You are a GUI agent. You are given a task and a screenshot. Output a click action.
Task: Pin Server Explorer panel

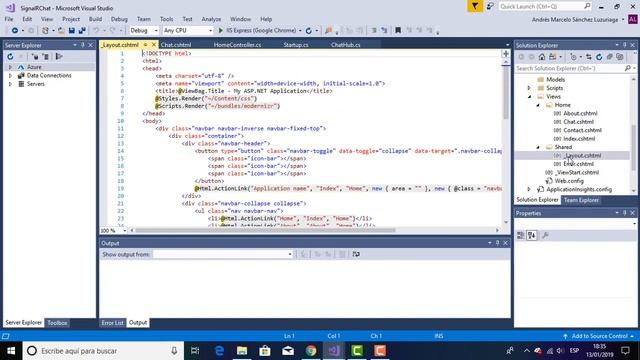[82, 45]
